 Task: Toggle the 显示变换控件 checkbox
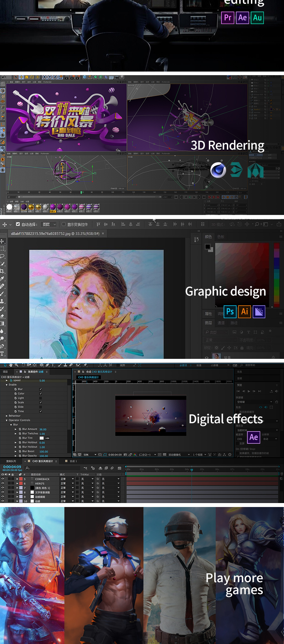(64, 224)
